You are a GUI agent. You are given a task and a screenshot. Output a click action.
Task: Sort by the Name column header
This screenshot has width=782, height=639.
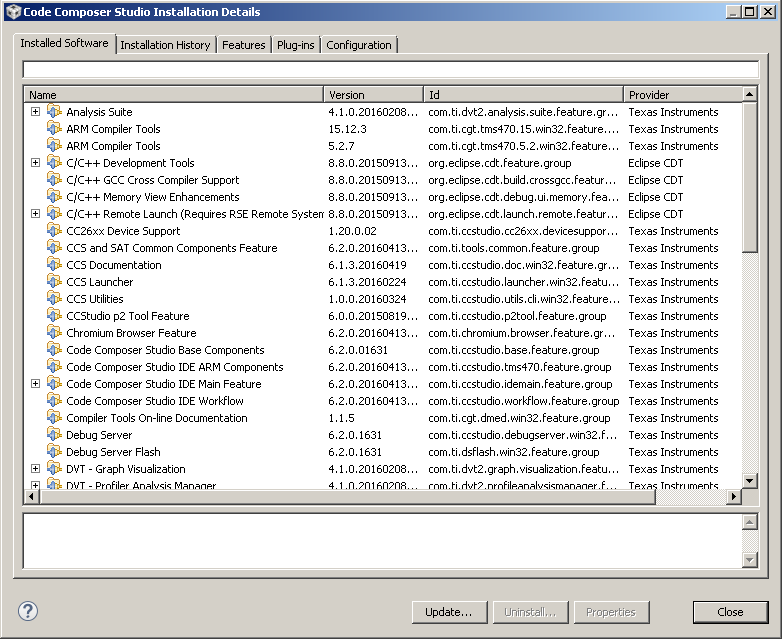click(174, 95)
